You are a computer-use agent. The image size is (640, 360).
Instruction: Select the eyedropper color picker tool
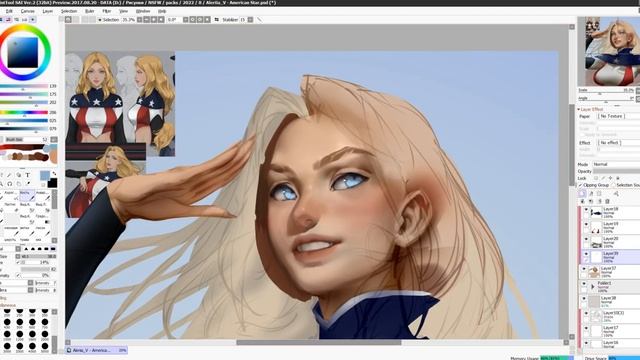[28, 184]
